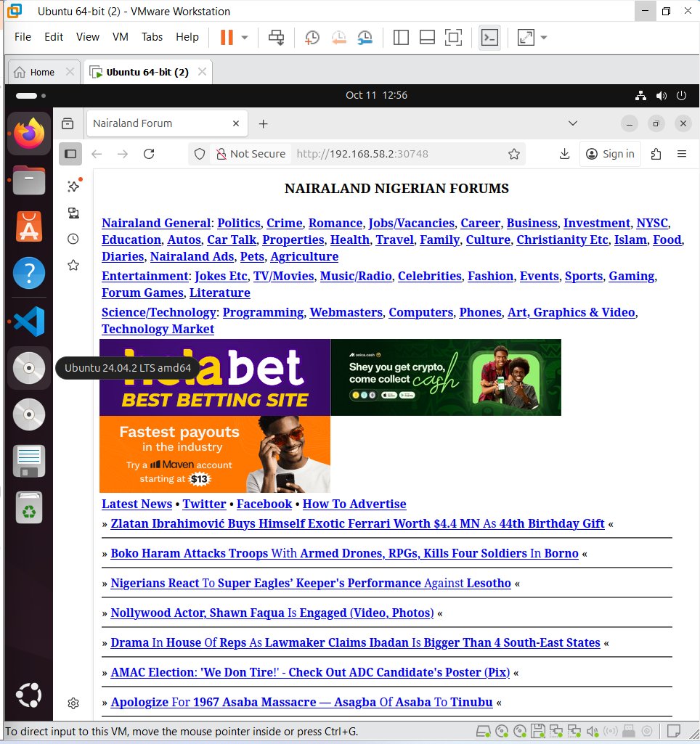Close the Ubuntu 64-bit (2) tab
The width and height of the screenshot is (700, 744).
click(202, 72)
